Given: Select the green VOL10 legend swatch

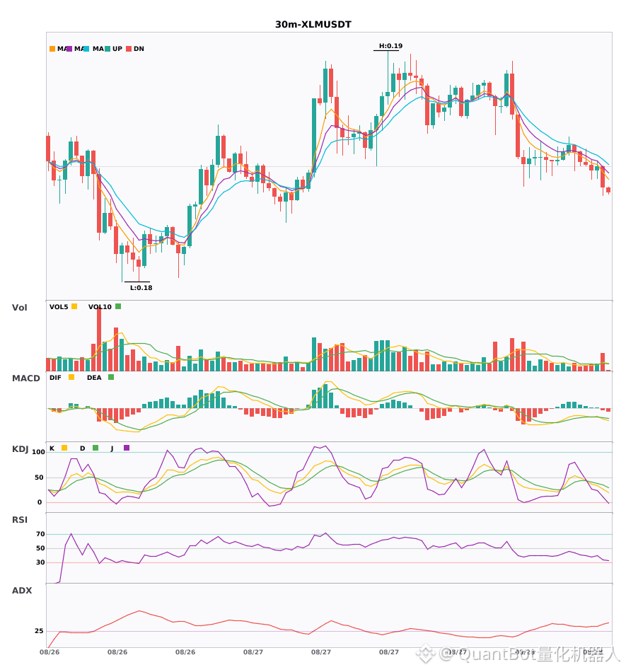Looking at the screenshot, I should pyautogui.click(x=118, y=306).
